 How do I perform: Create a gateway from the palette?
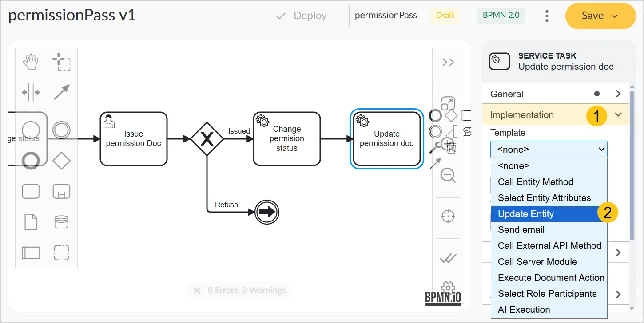(61, 161)
